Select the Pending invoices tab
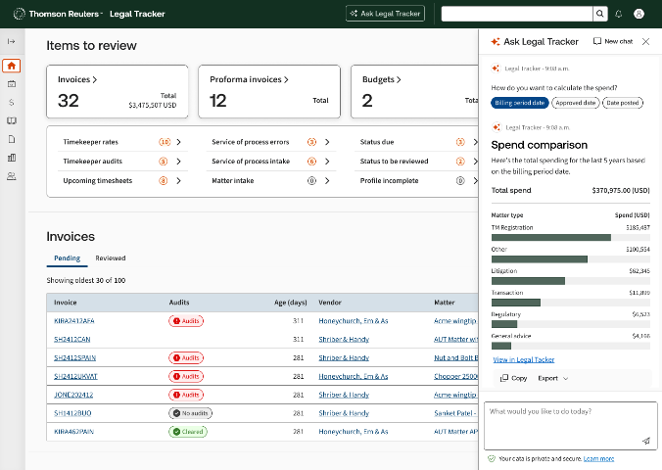This screenshot has width=662, height=470. 67,258
